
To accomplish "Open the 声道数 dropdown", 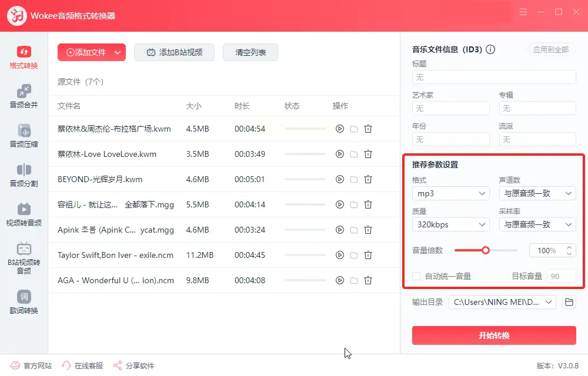I will coord(537,193).
